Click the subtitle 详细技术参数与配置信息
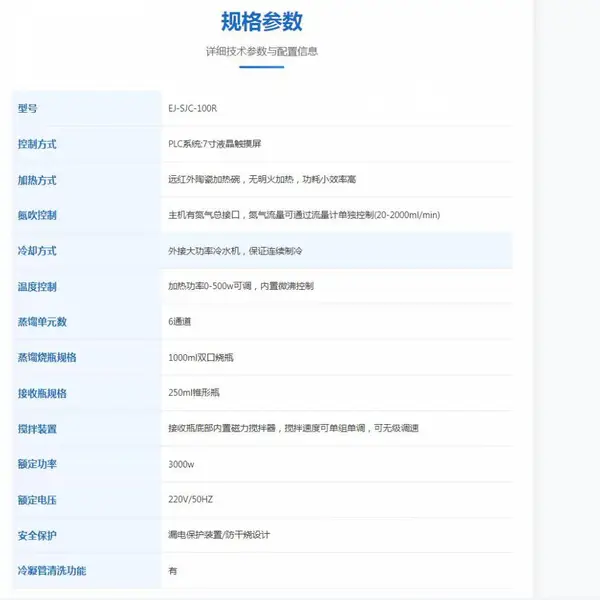The height and width of the screenshot is (600, 600). pos(262,51)
